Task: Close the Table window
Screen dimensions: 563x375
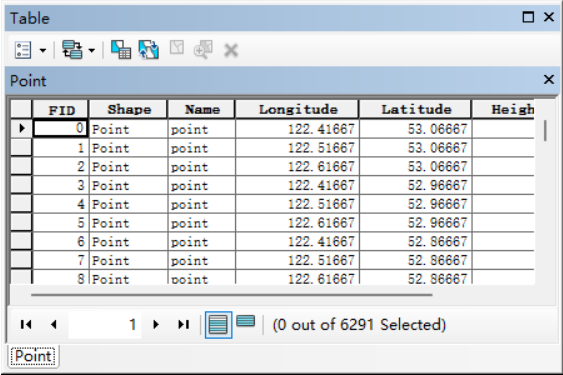Action: pyautogui.click(x=549, y=17)
